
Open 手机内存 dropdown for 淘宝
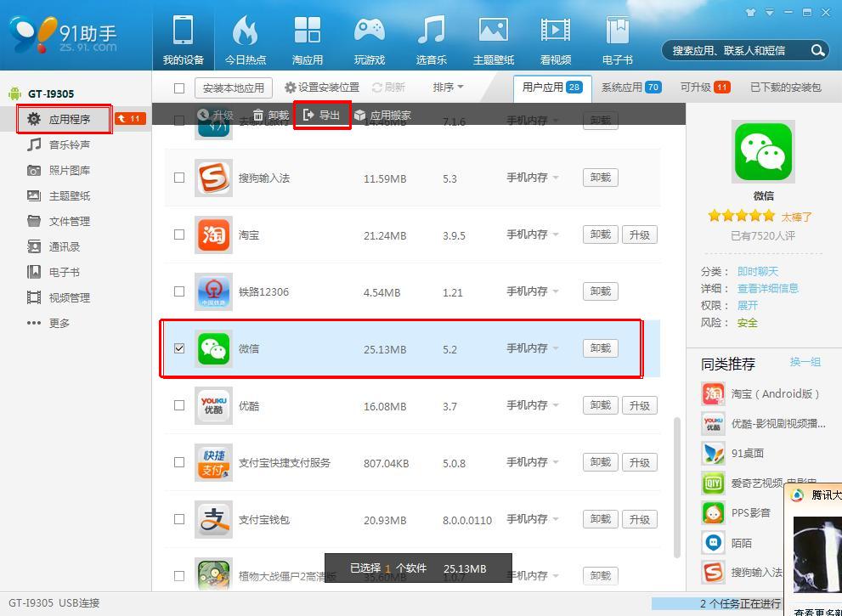[532, 235]
